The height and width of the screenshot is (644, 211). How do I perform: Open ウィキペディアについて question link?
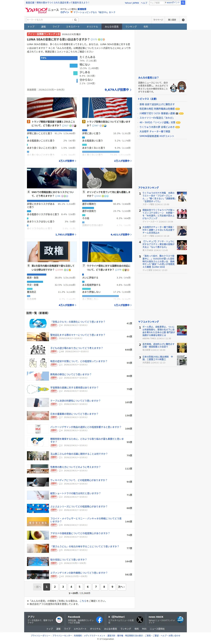79,480
